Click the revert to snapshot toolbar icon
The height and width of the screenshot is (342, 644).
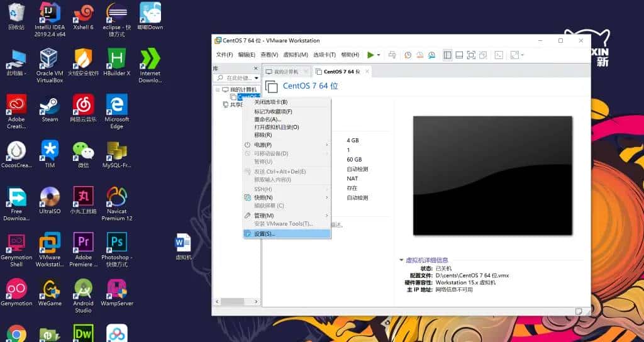point(419,55)
